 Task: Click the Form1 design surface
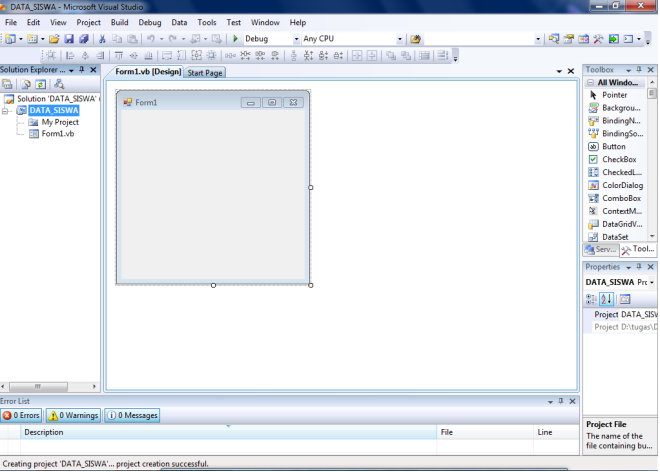pyautogui.click(x=213, y=195)
